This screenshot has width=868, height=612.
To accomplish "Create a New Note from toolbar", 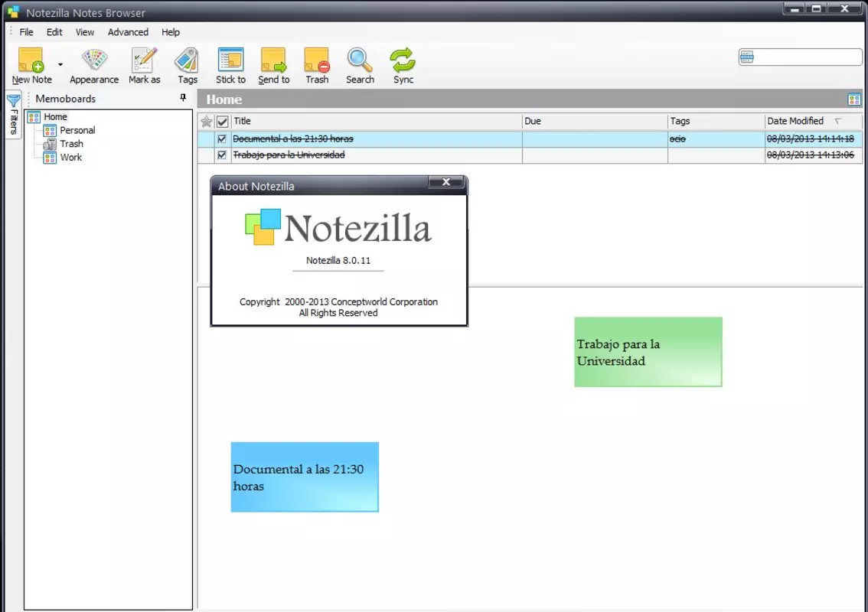I will tap(31, 66).
